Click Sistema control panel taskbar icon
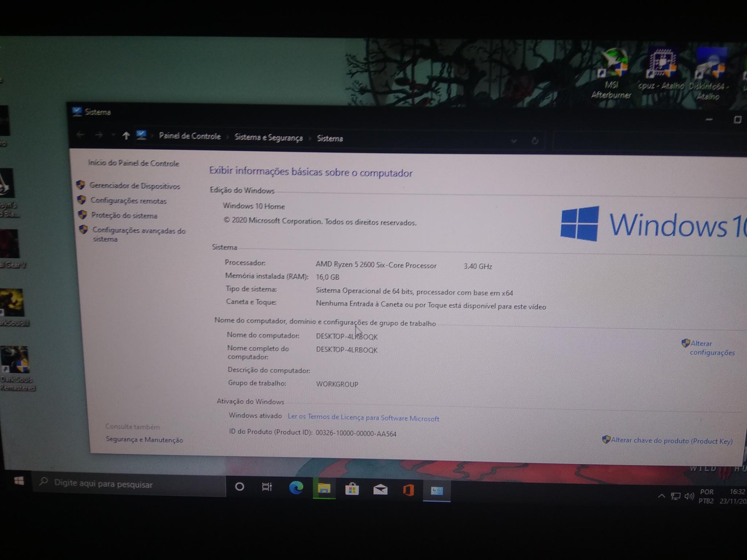The height and width of the screenshot is (560, 747). coord(437,491)
